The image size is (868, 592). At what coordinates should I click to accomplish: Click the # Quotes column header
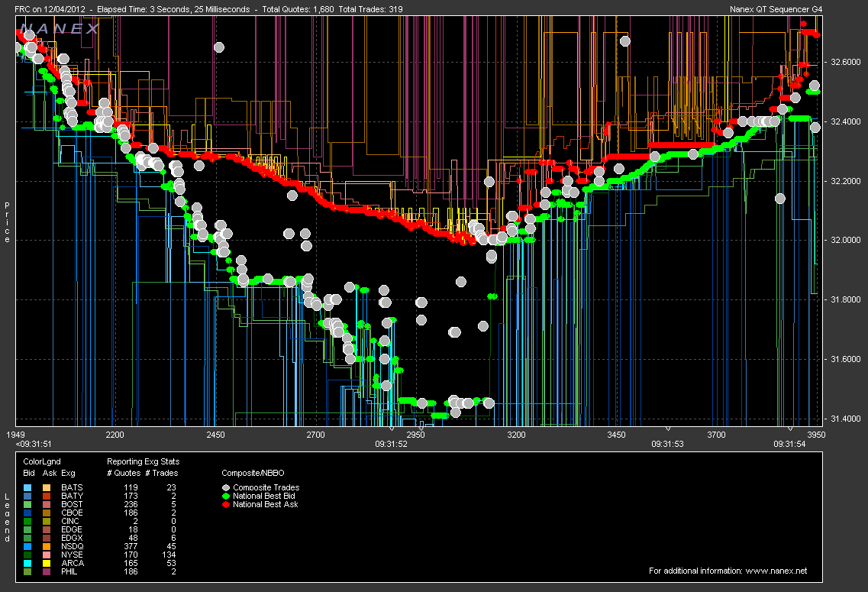click(x=123, y=473)
